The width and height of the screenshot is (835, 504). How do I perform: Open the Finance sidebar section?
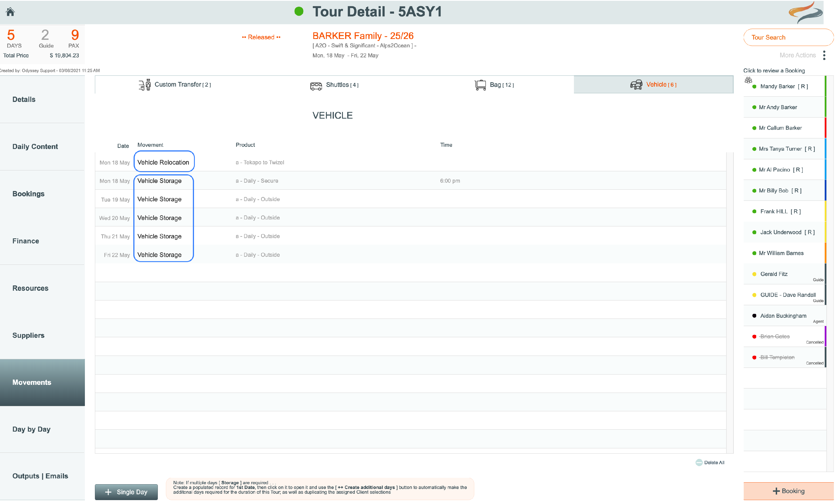42,241
